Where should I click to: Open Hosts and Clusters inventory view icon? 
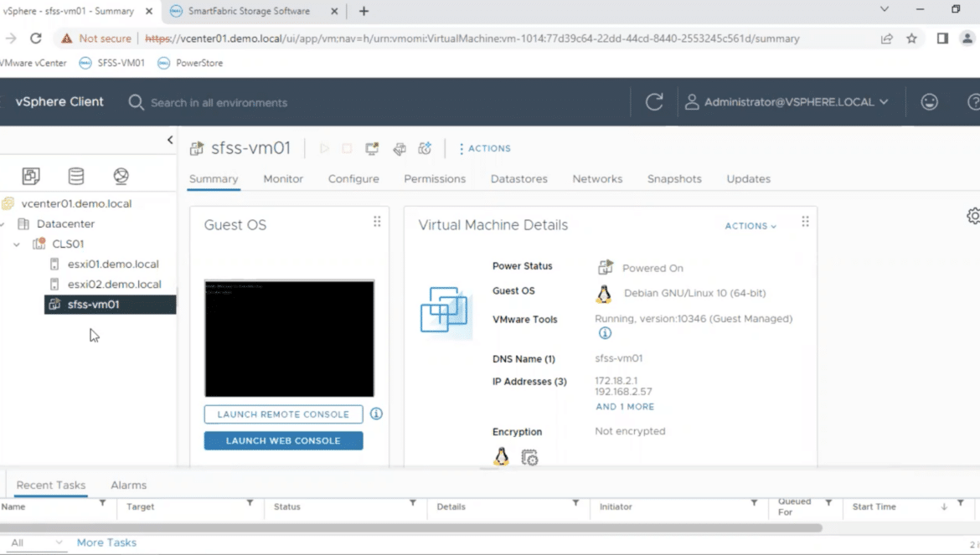coord(31,176)
